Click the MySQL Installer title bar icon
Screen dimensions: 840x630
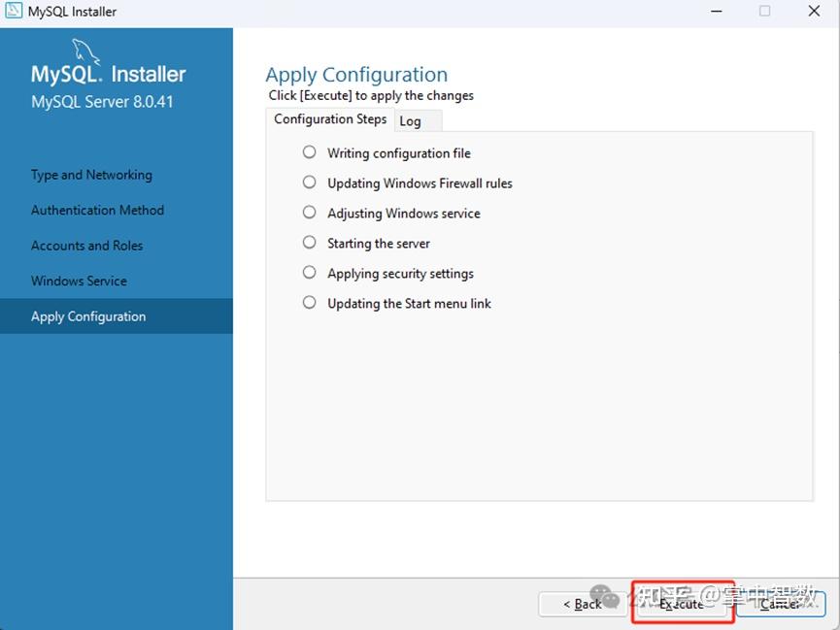14,11
